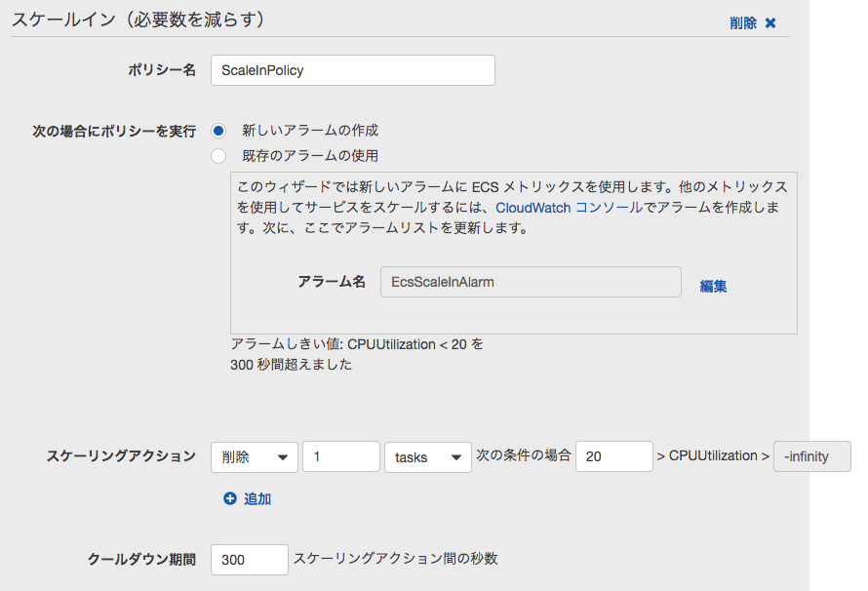Image resolution: width=868 pixels, height=591 pixels.
Task: Open the CloudWatch コンソール link
Action: pos(569,208)
